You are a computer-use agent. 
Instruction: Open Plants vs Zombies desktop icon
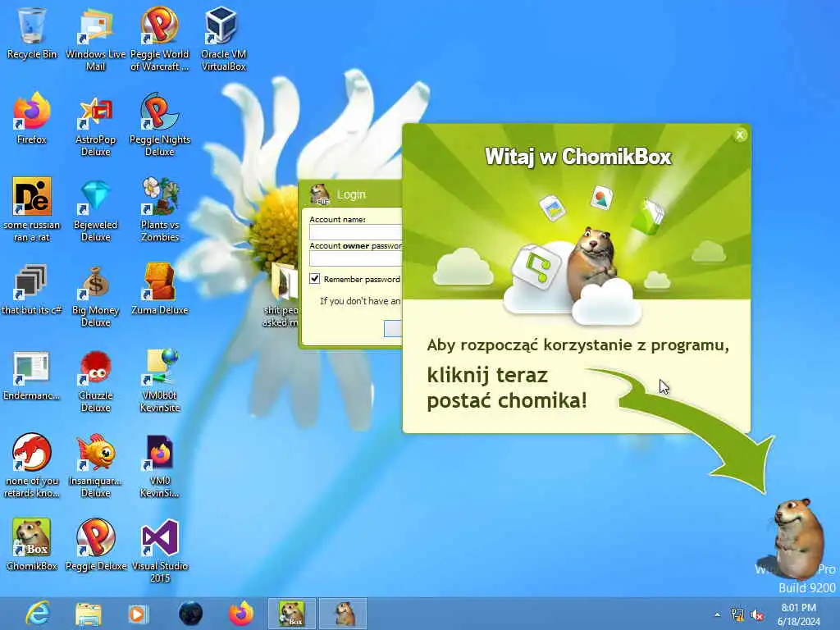point(160,210)
